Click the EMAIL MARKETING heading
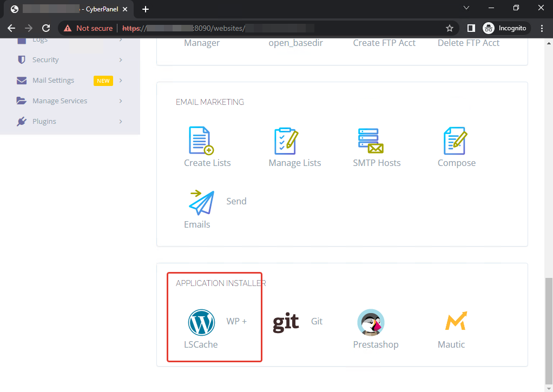 tap(210, 102)
